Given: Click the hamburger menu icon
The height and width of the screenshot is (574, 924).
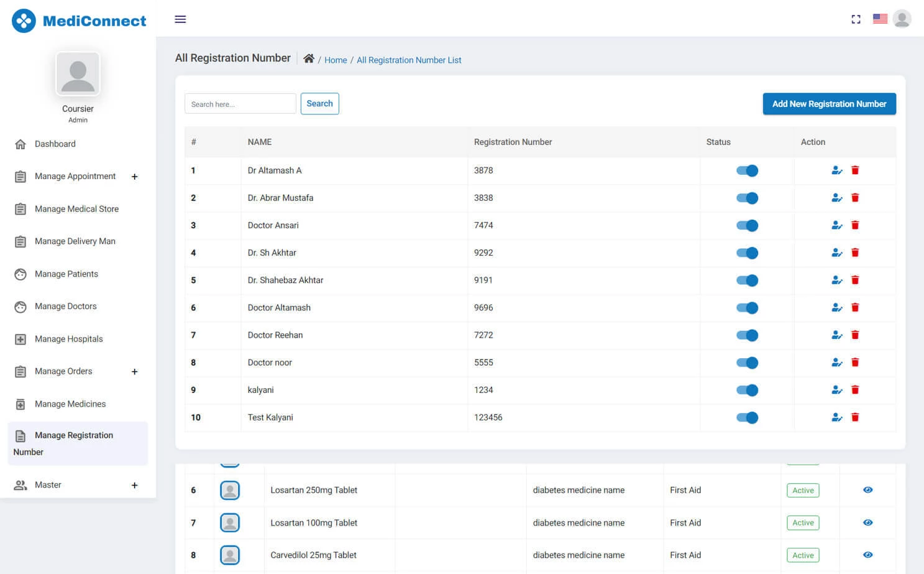Looking at the screenshot, I should pyautogui.click(x=180, y=19).
